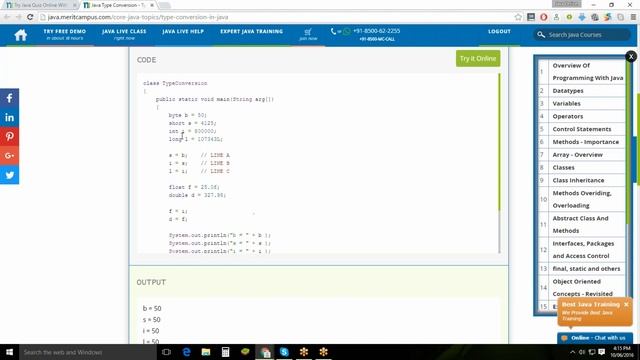Click the phone number +91-8500-62-2255
640x360 pixels.
point(376,31)
